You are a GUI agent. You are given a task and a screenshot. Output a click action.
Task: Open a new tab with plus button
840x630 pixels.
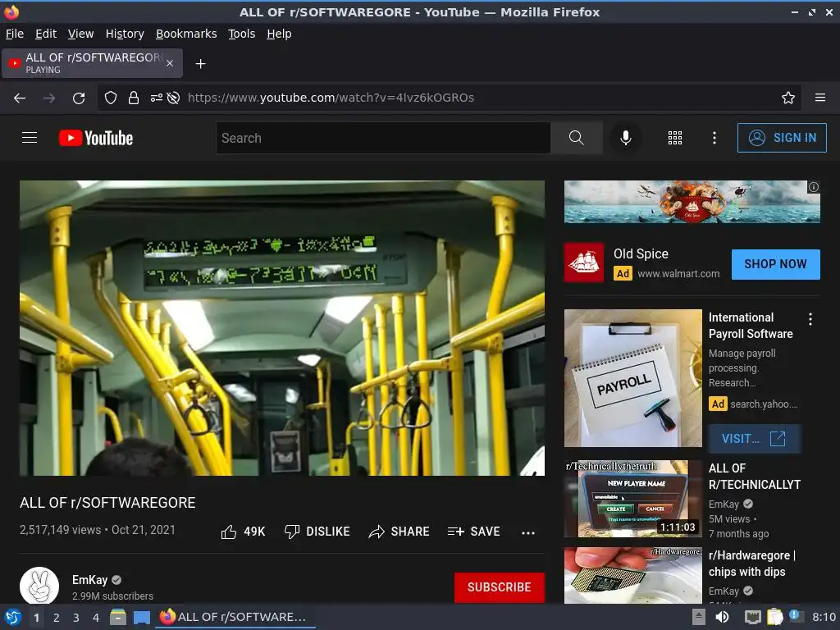coord(200,64)
